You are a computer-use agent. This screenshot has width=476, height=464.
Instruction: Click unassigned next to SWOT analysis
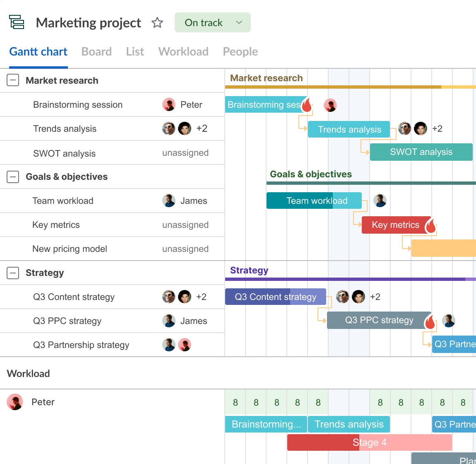185,152
